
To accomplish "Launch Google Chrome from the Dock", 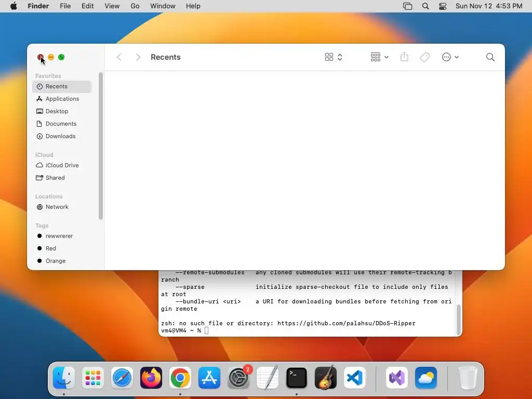I will pyautogui.click(x=180, y=378).
